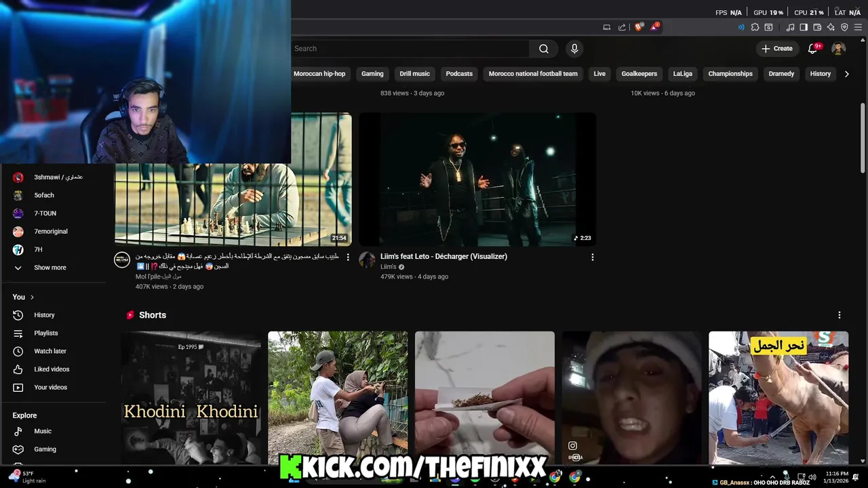Open the 7-TOUN channel subscription

coord(54,213)
